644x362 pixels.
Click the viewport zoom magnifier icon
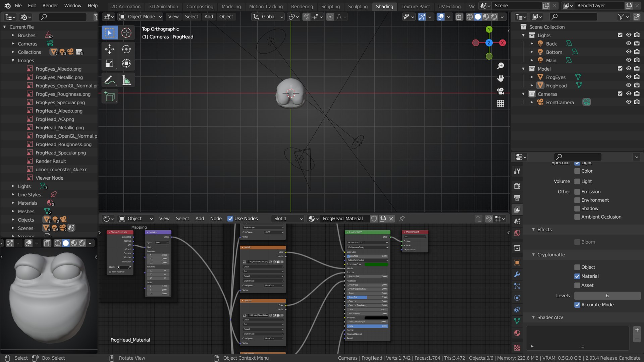(x=500, y=66)
